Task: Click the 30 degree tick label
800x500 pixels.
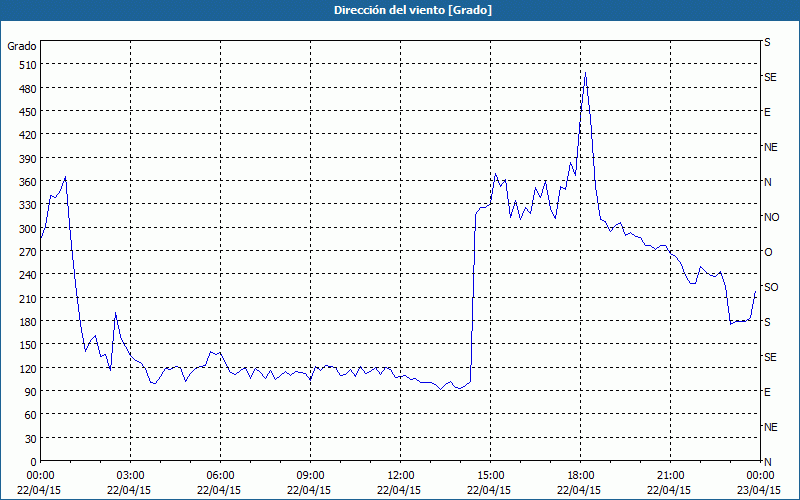Action: click(x=31, y=439)
